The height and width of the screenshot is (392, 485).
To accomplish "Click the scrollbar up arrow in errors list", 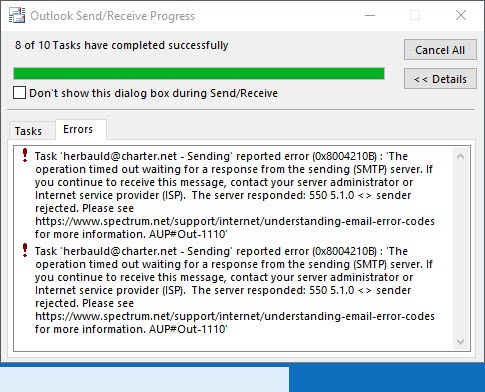I will click(x=460, y=156).
